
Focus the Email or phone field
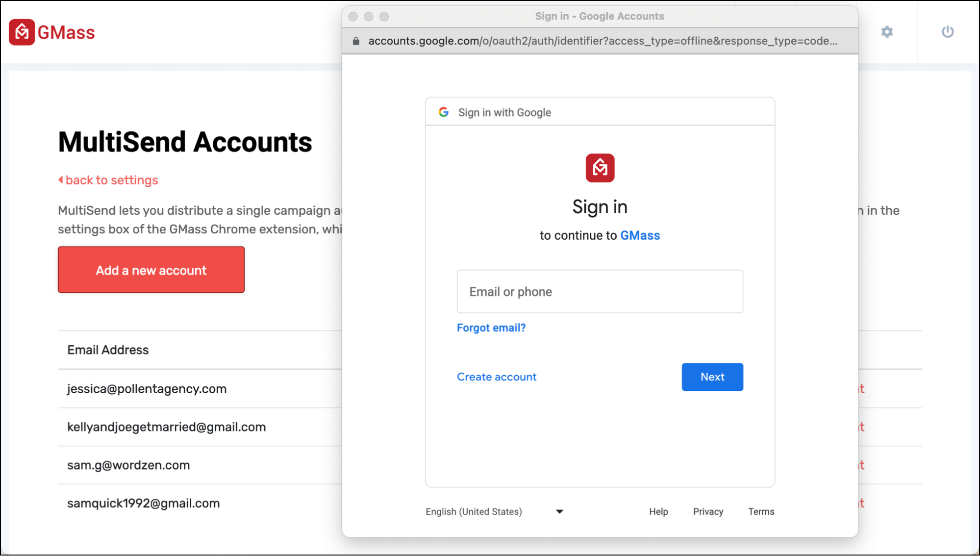tap(600, 291)
